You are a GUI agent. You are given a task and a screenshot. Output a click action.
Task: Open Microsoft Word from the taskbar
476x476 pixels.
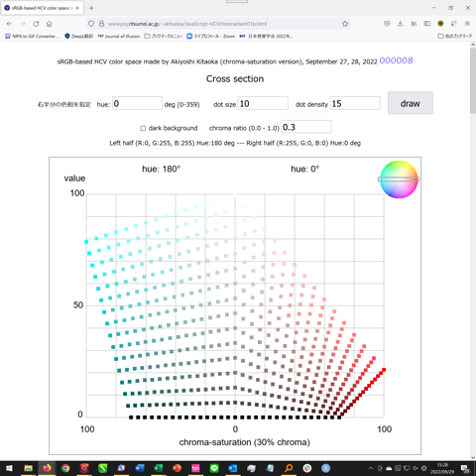(x=140, y=468)
